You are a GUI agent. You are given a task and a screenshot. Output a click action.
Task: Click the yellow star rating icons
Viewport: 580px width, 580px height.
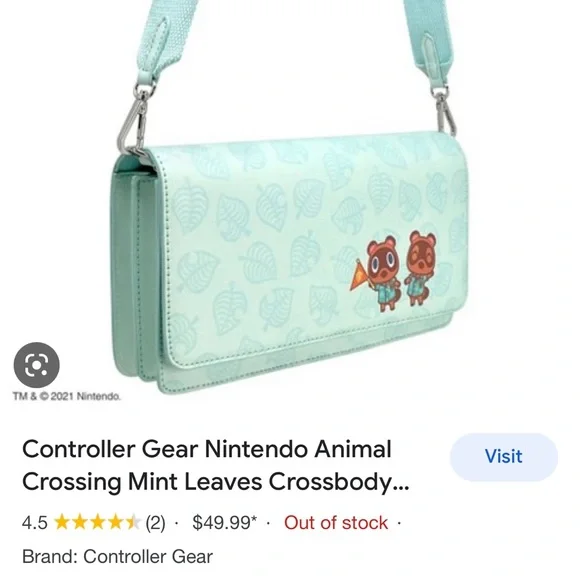97,523
